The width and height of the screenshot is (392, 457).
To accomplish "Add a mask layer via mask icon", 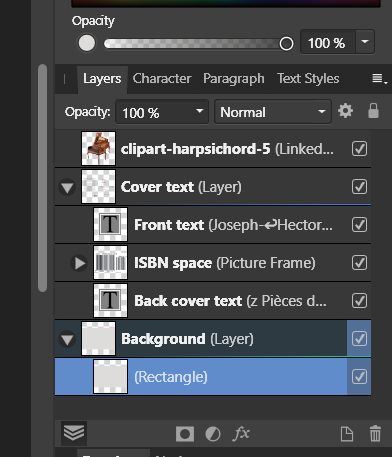I will click(185, 434).
